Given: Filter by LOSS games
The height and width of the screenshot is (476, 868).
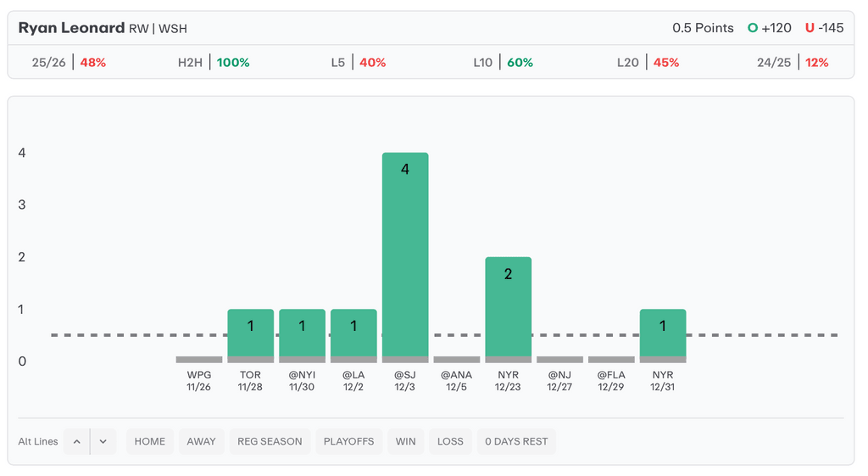Looking at the screenshot, I should click(450, 441).
